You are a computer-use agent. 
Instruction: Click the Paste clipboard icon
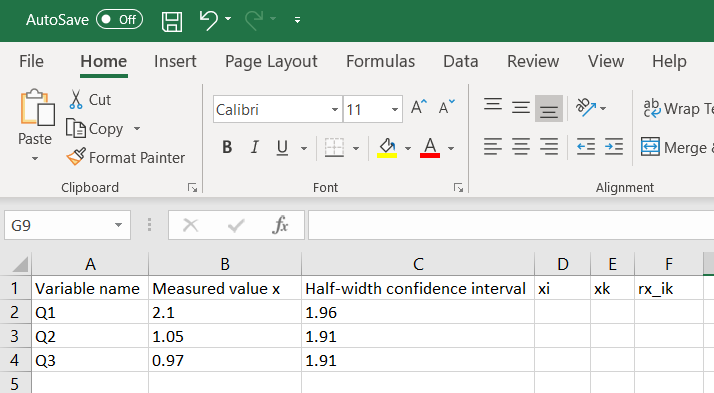click(x=37, y=107)
